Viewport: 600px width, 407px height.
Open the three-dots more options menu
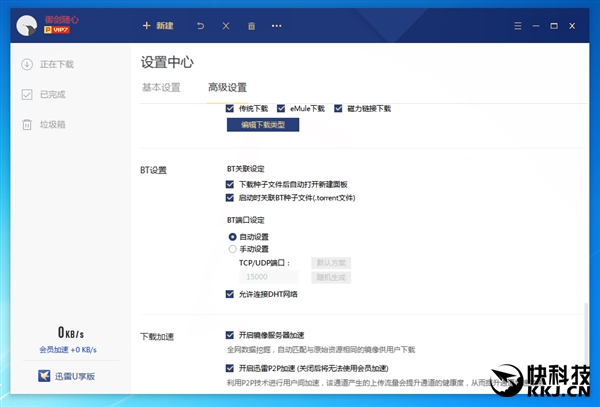277,26
